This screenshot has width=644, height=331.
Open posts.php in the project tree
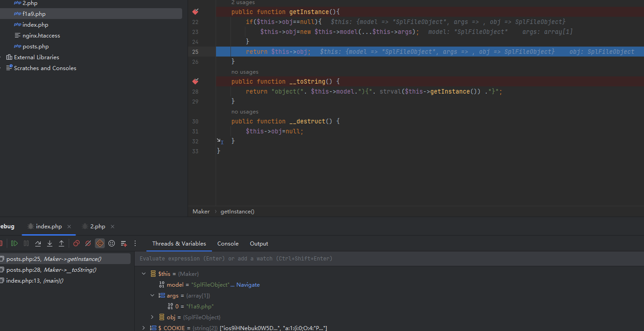coord(36,47)
